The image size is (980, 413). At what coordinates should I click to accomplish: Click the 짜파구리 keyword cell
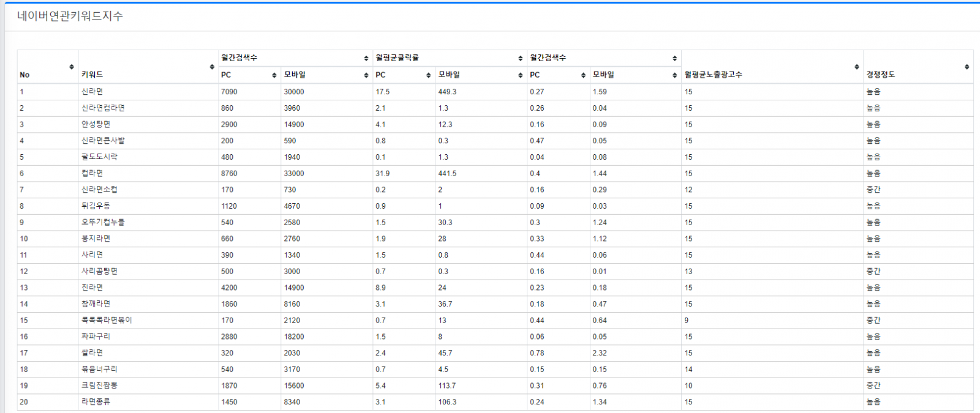[96, 337]
